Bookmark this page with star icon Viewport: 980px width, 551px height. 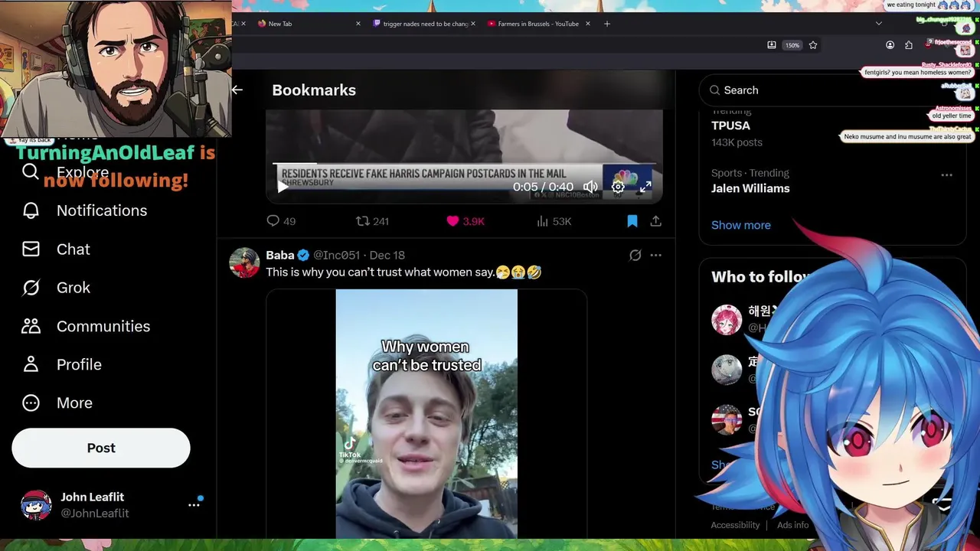813,45
